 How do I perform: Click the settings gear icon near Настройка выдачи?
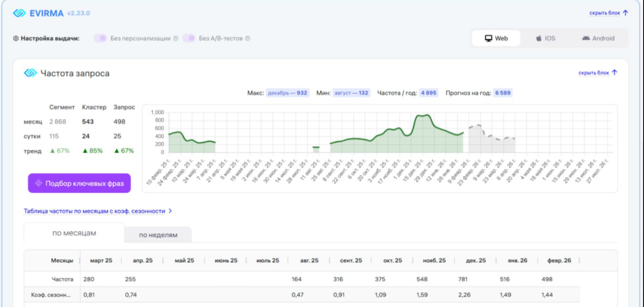[16, 39]
